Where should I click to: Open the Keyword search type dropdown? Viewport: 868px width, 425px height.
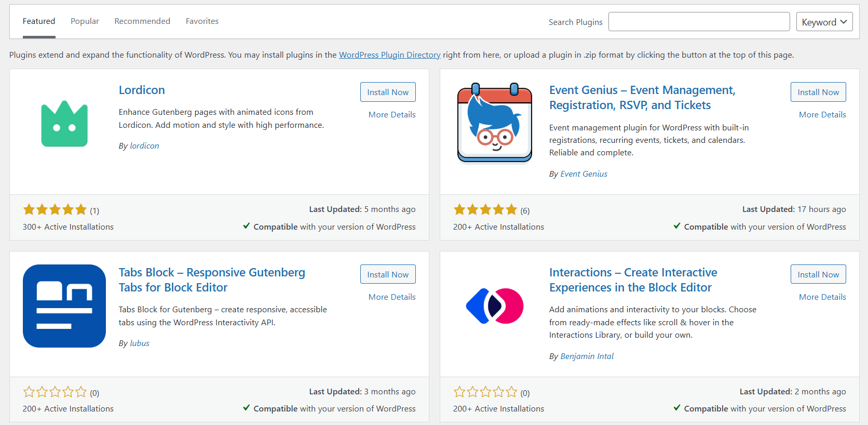(824, 22)
